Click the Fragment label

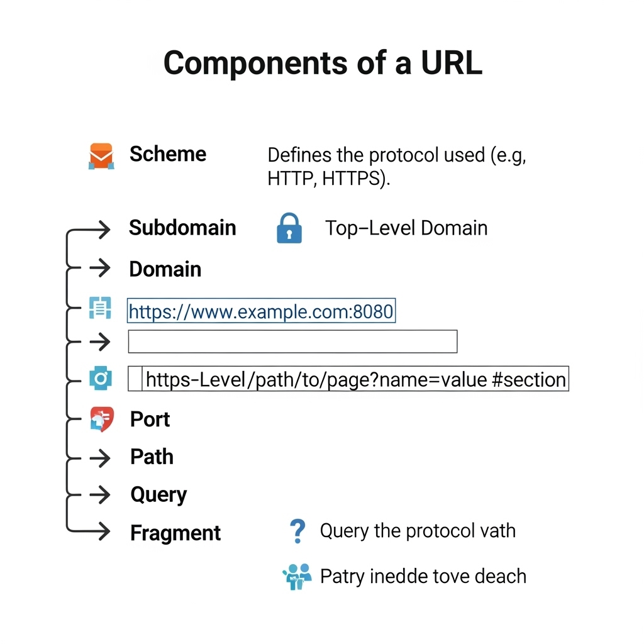pos(175,533)
